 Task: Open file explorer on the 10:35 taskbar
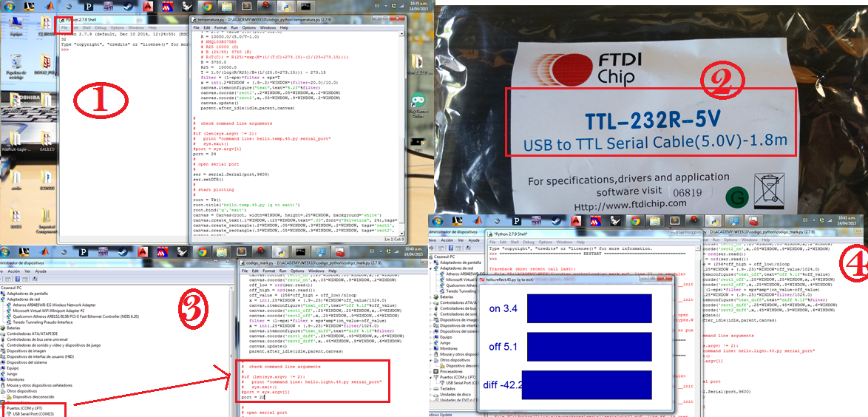point(227,6)
